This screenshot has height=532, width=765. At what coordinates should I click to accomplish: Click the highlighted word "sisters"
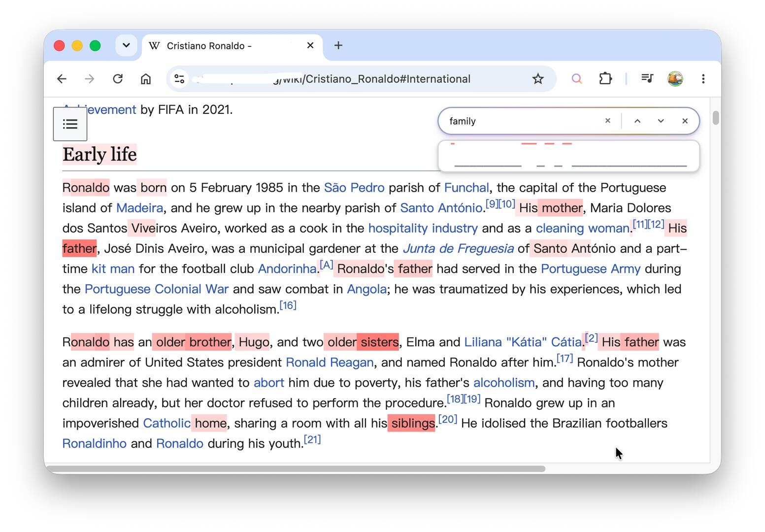click(x=380, y=342)
